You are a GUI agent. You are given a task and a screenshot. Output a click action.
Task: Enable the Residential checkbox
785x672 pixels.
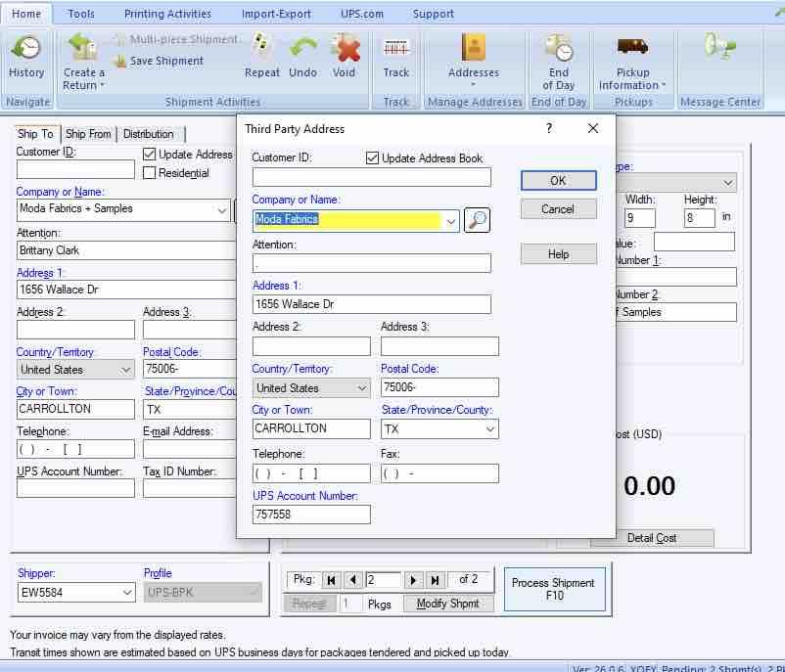point(150,173)
